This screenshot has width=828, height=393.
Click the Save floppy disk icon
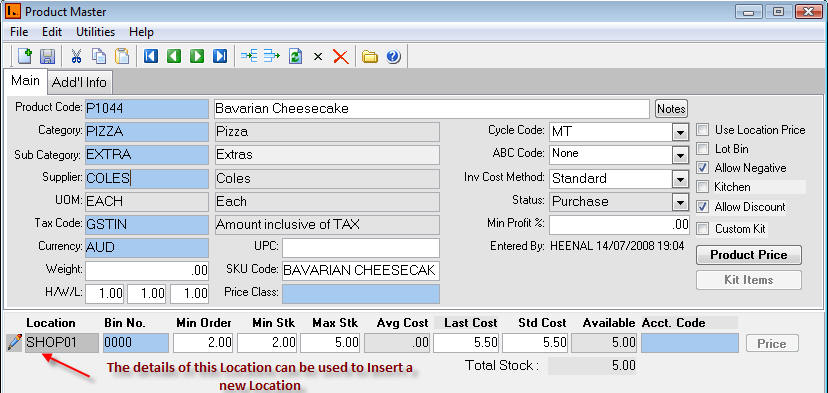[x=48, y=56]
